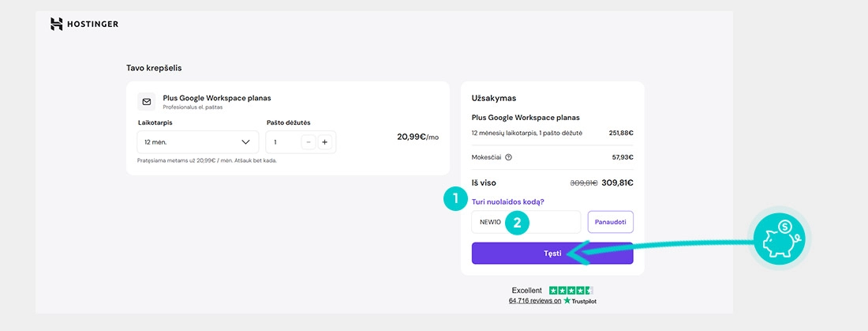Click the Tęsti button

pyautogui.click(x=552, y=254)
